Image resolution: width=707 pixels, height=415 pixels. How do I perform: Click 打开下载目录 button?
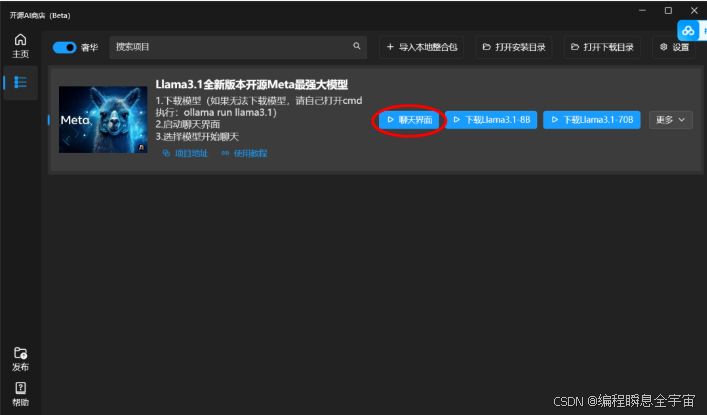coord(602,47)
